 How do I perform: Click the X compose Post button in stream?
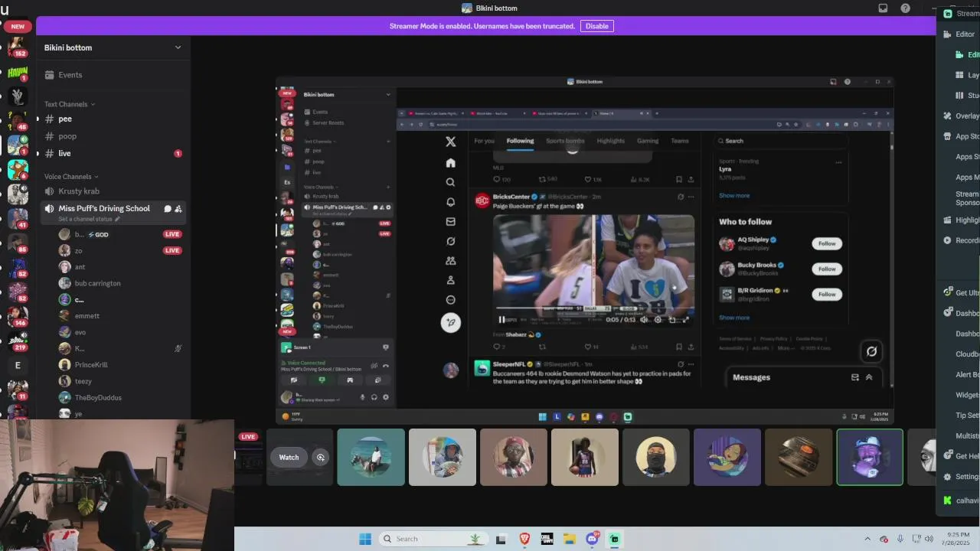[451, 322]
